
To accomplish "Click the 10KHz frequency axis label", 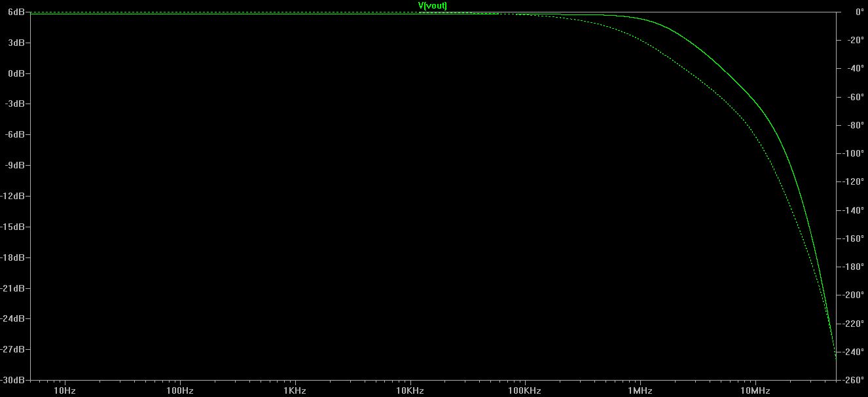I will click(410, 390).
